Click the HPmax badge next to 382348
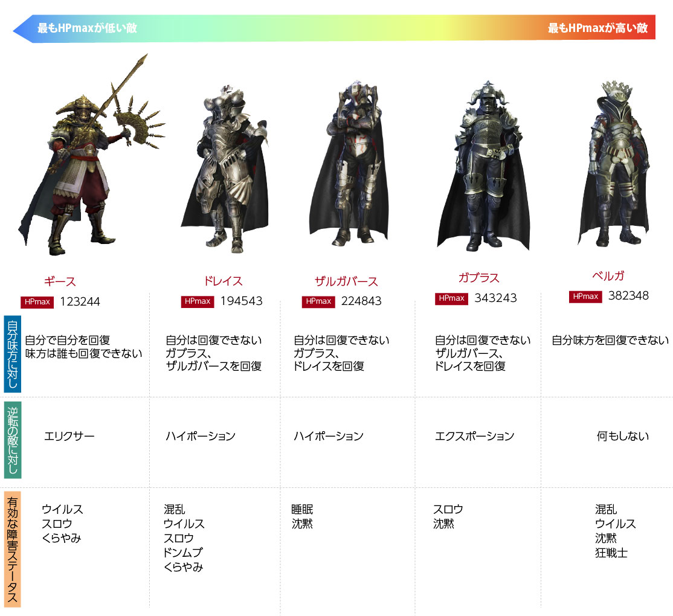 (x=585, y=297)
